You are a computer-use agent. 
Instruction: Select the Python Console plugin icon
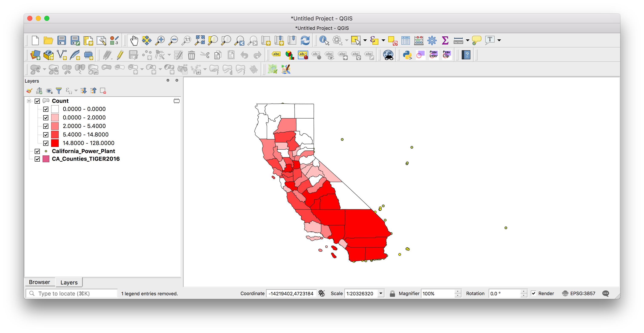click(x=407, y=56)
